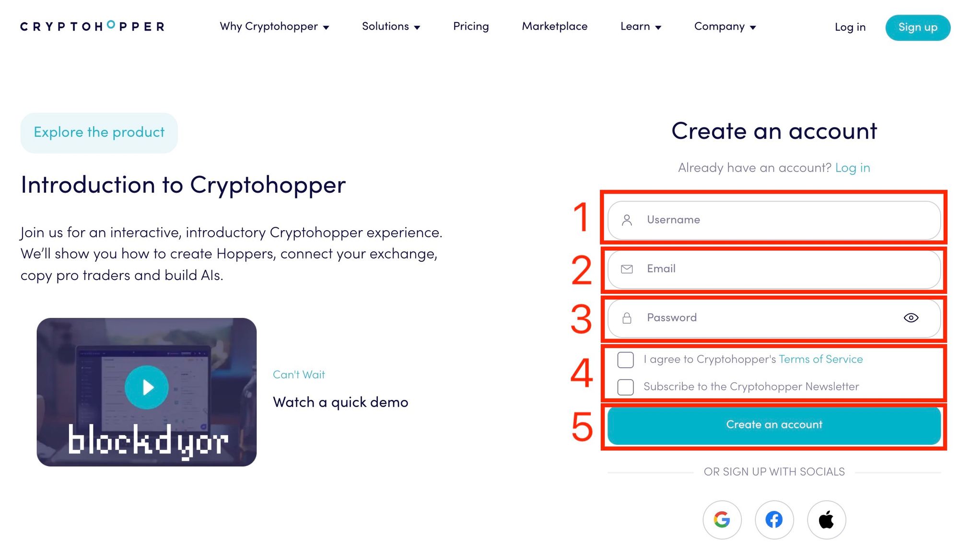Click the Apple sign-up icon
The width and height of the screenshot is (959, 560).
click(826, 519)
